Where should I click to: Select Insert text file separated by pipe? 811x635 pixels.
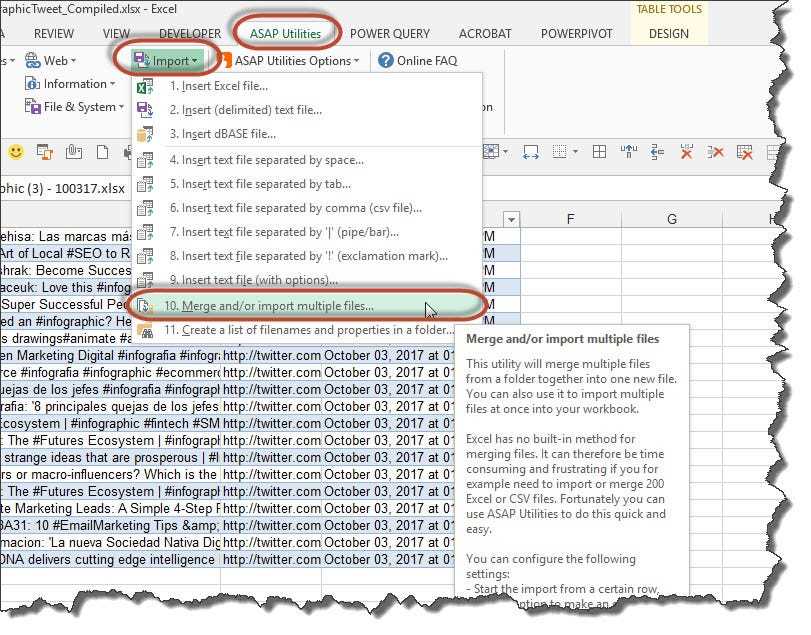(307, 232)
